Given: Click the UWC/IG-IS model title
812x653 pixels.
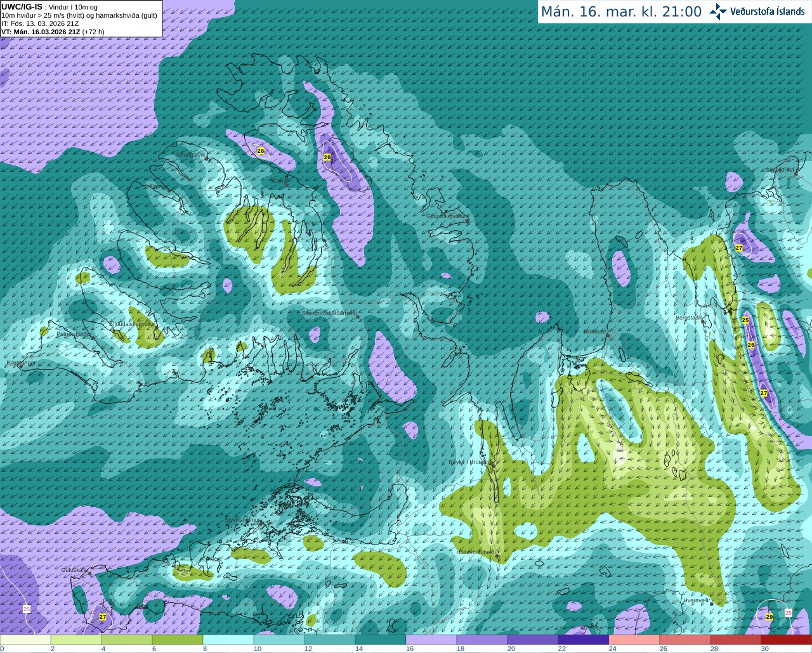Looking at the screenshot, I should (22, 6).
